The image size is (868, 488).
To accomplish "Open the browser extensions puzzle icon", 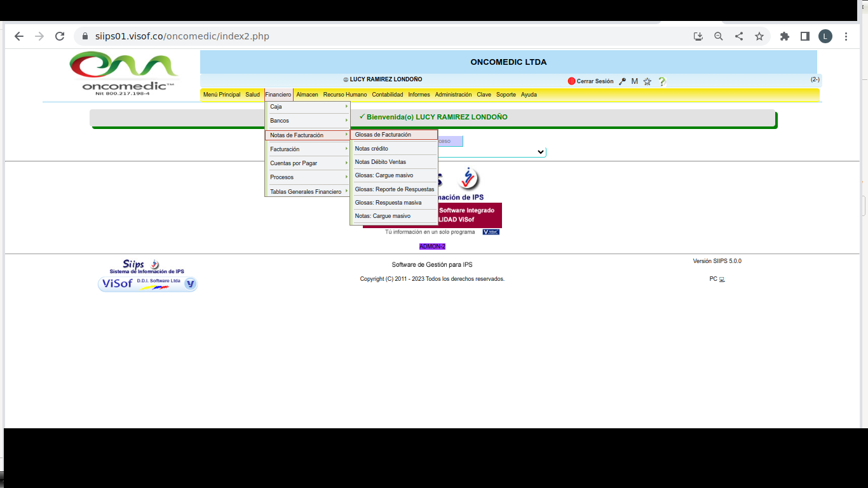I will click(784, 36).
